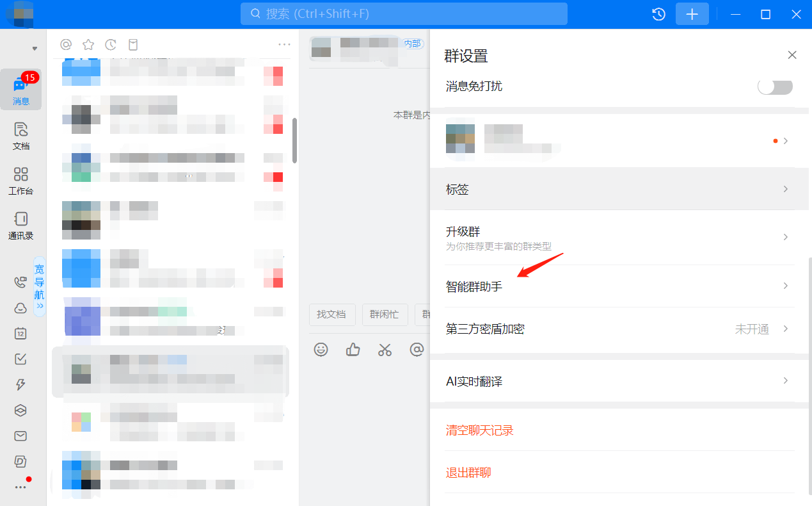Open the 文档 (Docs) sidebar icon
The height and width of the screenshot is (506, 812).
pyautogui.click(x=21, y=135)
